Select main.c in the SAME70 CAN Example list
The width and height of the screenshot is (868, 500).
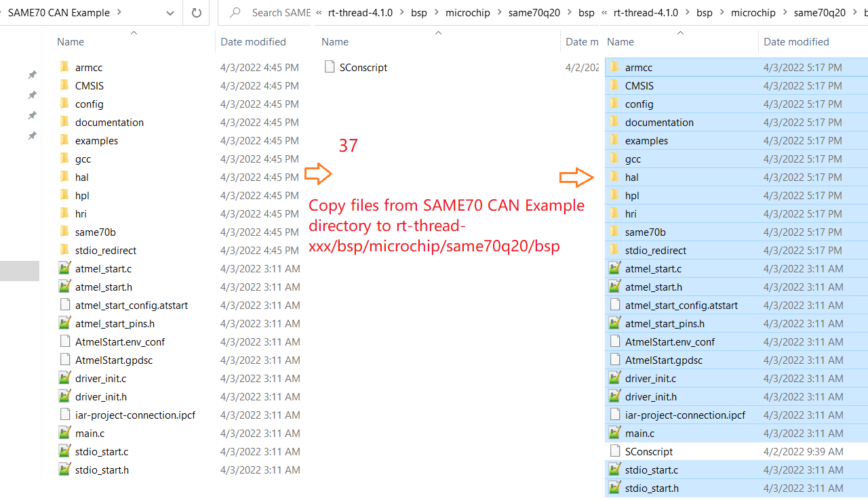90,434
